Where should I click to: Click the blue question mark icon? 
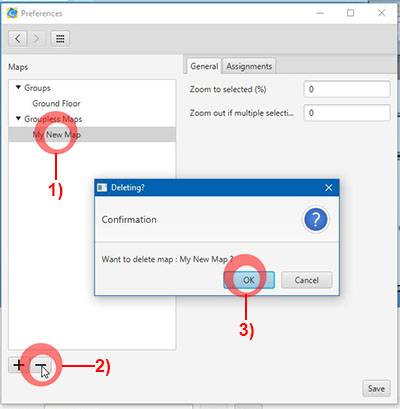coord(315,220)
